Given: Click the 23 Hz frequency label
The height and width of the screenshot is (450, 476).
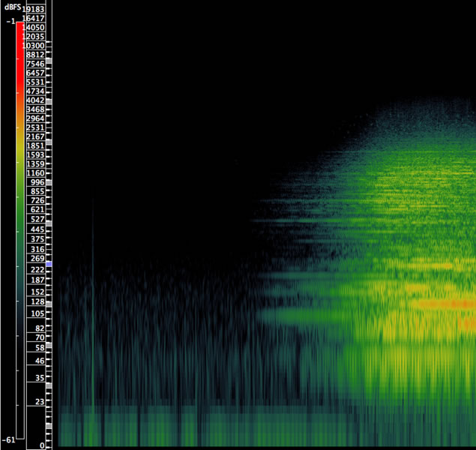Looking at the screenshot, I should coord(38,401).
